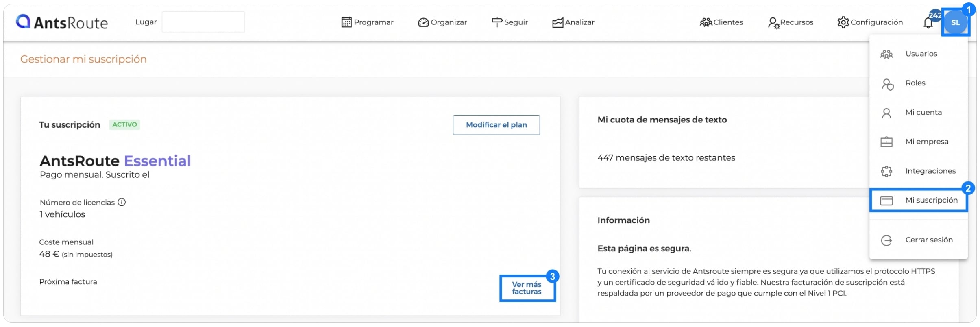Image resolution: width=980 pixels, height=327 pixels.
Task: Choose Mi cuenta in dropdown
Action: (x=919, y=113)
